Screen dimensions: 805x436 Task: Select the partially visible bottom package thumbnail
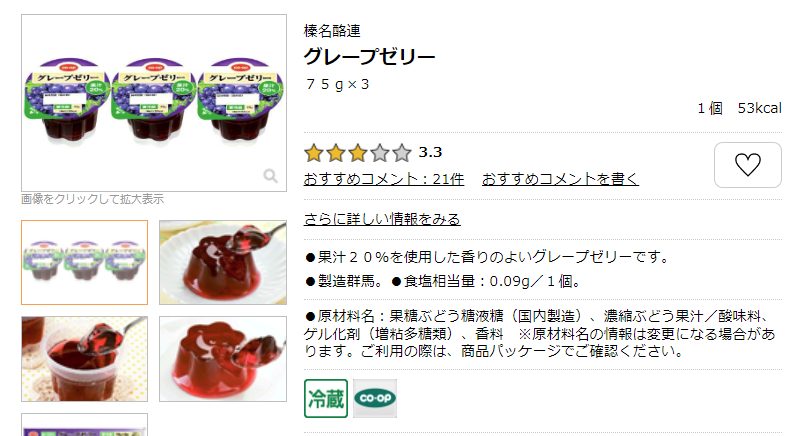(85, 425)
